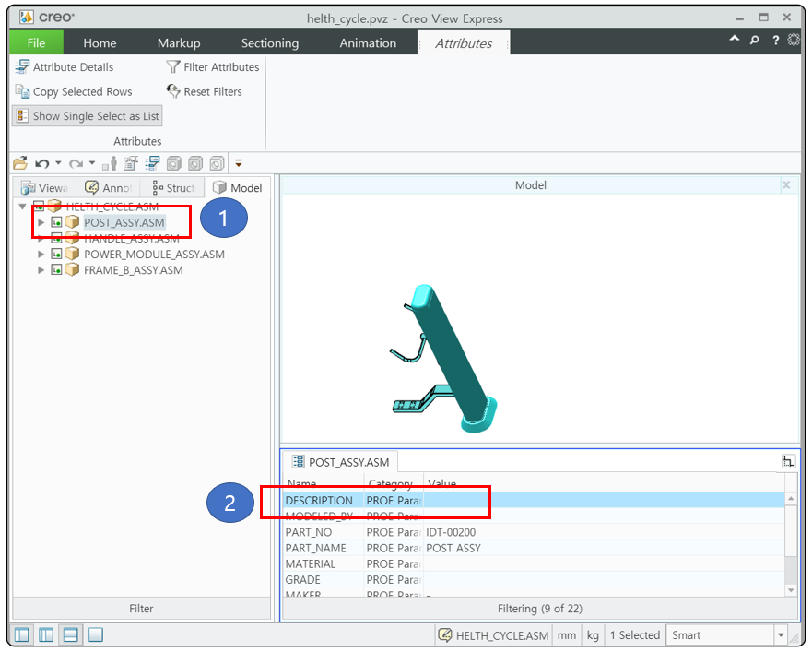Click attribute details icon in quick toolbar
812x652 pixels.
point(152,164)
